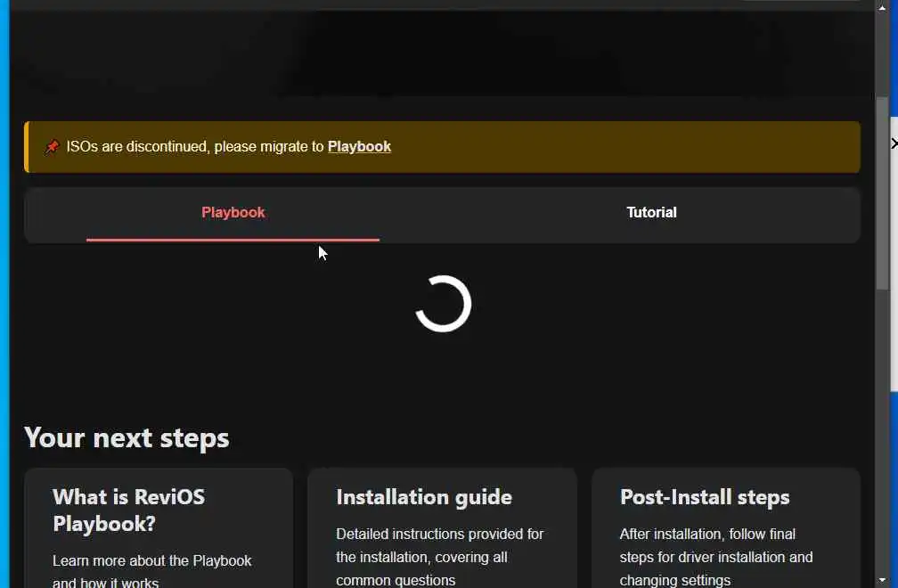Click the vertical scrollbar thumb

tap(882, 193)
